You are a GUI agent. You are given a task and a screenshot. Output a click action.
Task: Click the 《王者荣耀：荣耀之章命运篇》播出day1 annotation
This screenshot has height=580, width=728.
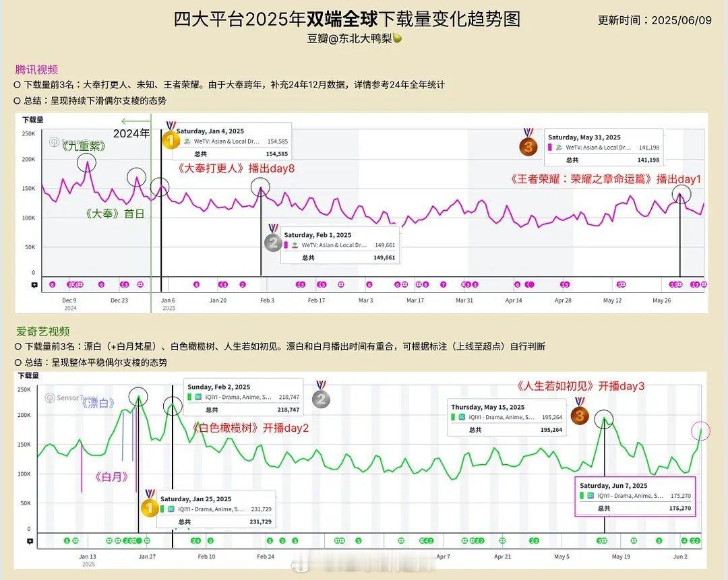click(x=605, y=179)
